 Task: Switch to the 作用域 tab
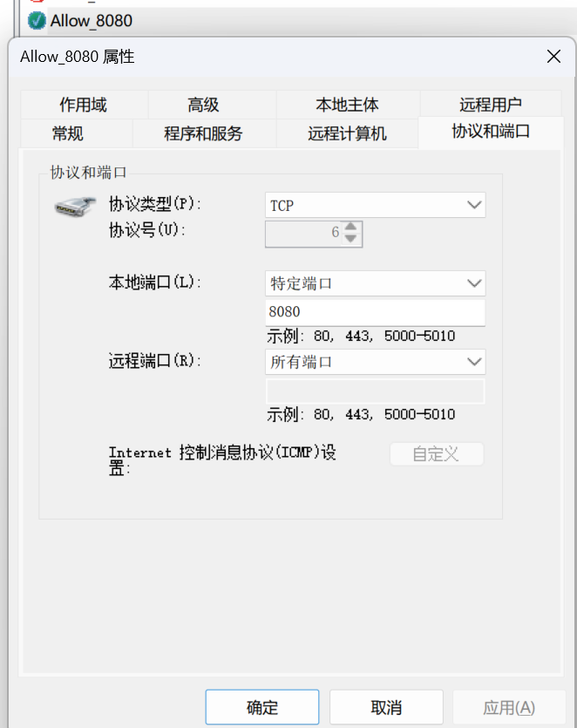tap(83, 105)
